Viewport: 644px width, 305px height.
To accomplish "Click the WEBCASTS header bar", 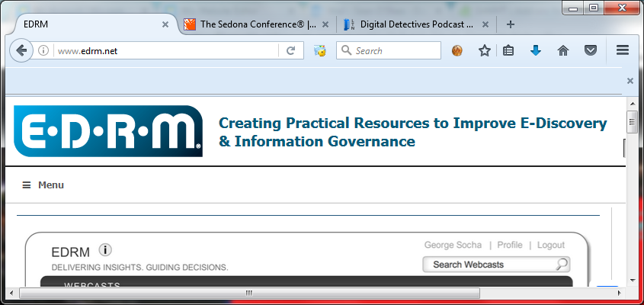I will click(306, 281).
